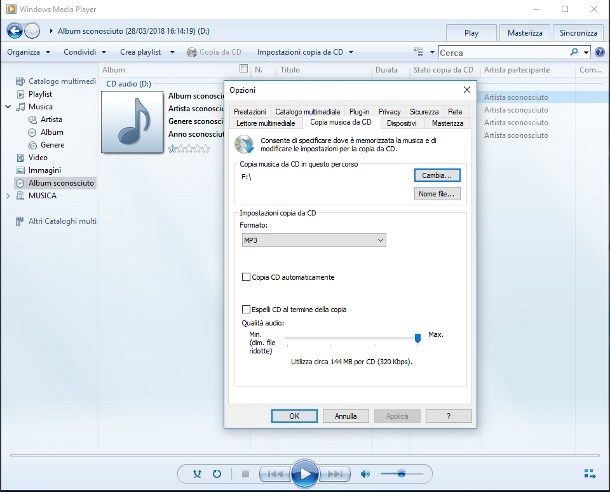Click the dialog help ? button
This screenshot has height=492, width=610.
pyautogui.click(x=449, y=416)
